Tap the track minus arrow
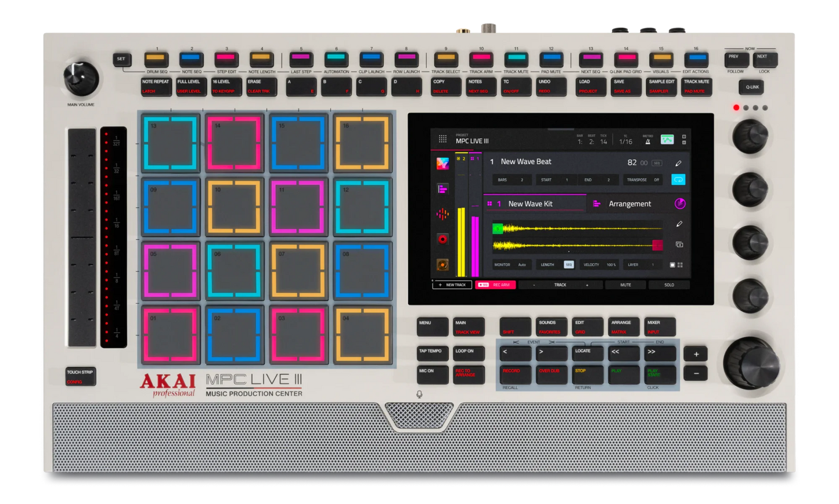The width and height of the screenshot is (839, 504). click(534, 285)
